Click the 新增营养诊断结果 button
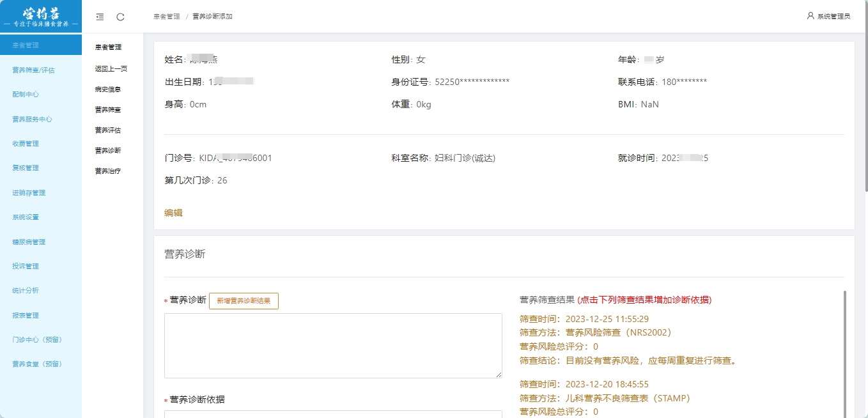Image resolution: width=868 pixels, height=418 pixels. click(244, 301)
